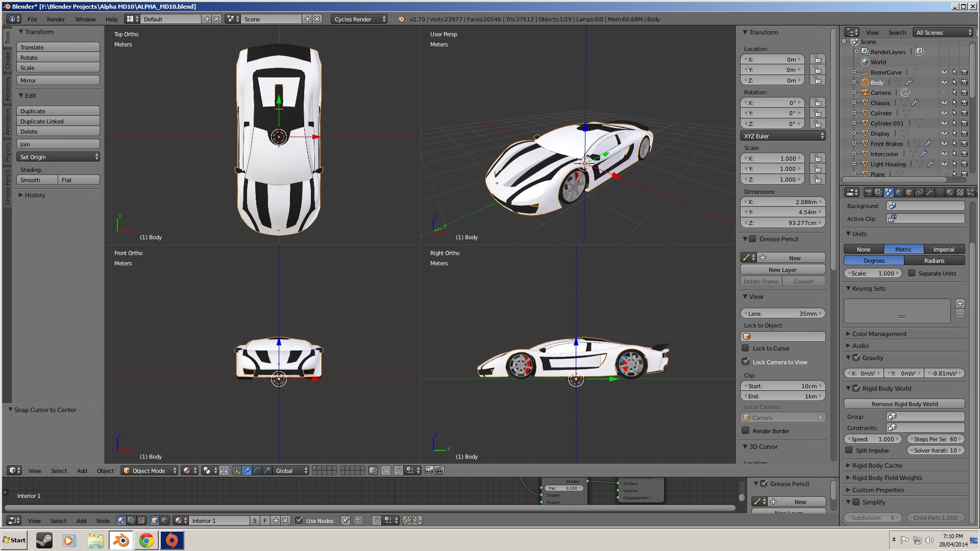Screen dimensions: 980x551
Task: Toggle proportional editing circle icon
Action: [386, 470]
